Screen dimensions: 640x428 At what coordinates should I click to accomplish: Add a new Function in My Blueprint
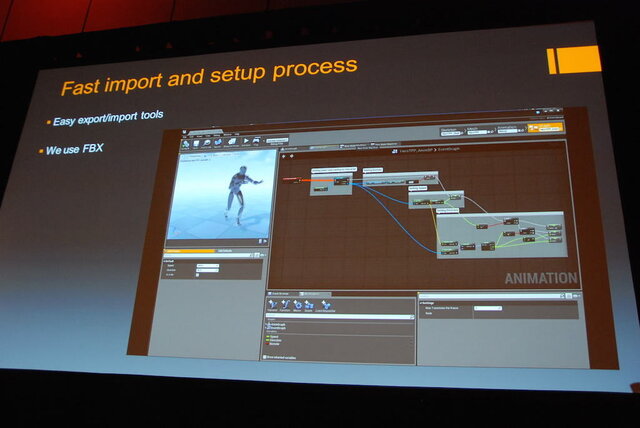coord(285,305)
